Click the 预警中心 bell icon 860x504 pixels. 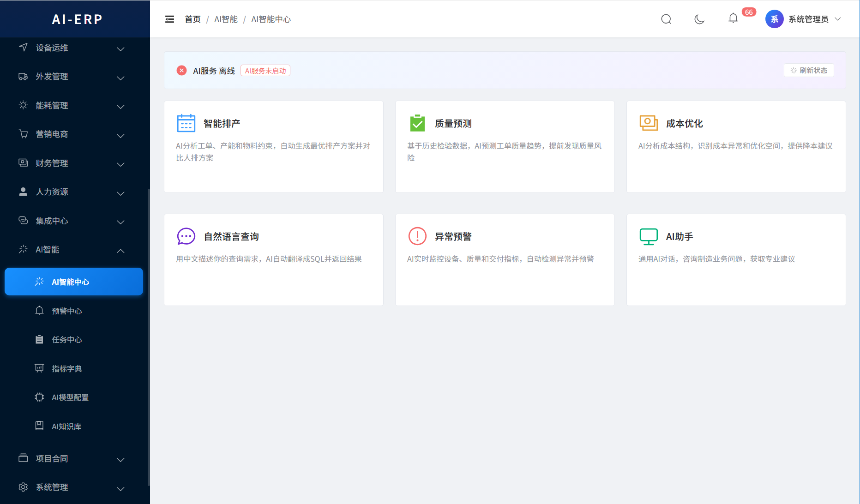click(39, 311)
